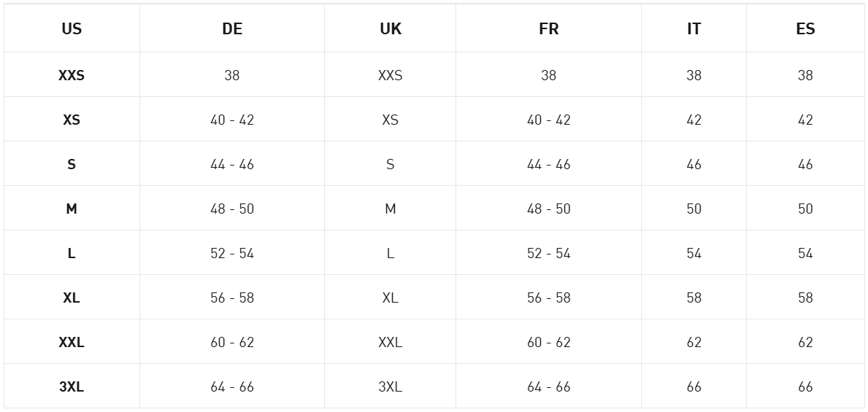
Task: Select the FR size 52 - 54 cell
Action: (548, 253)
